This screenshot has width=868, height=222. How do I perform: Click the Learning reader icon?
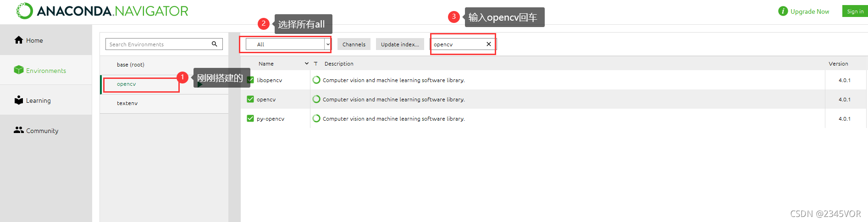(19, 100)
